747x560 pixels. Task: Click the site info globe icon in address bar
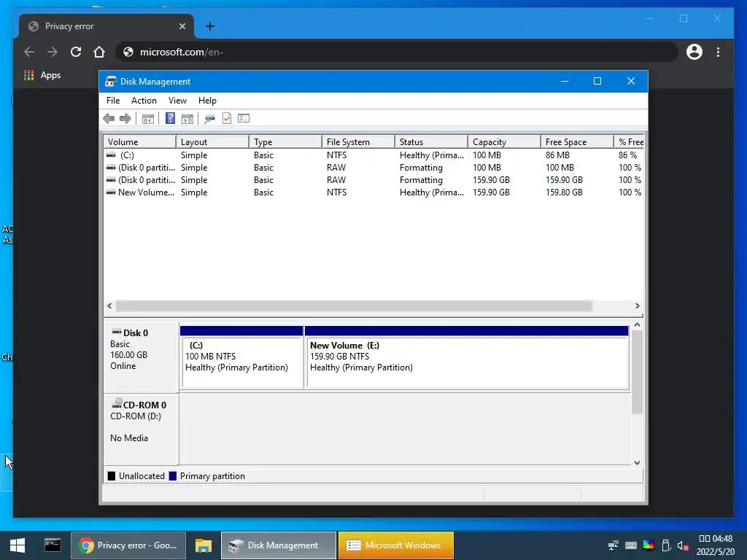[128, 52]
